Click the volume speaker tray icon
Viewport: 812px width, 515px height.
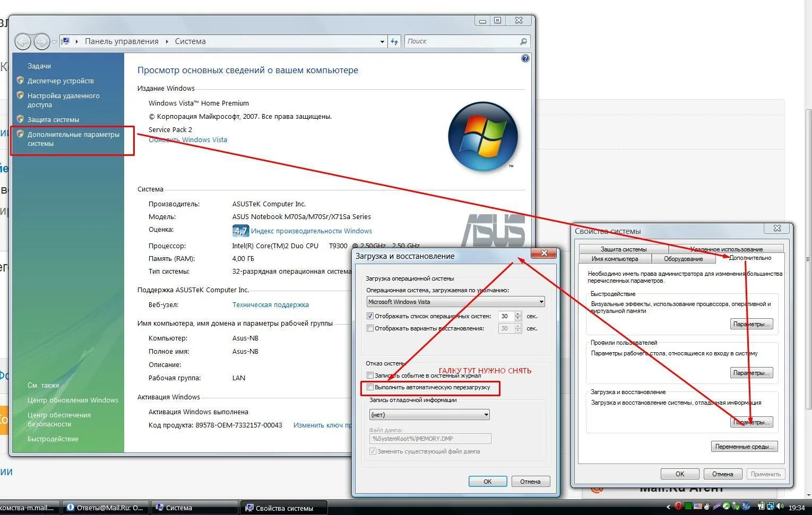pos(780,507)
